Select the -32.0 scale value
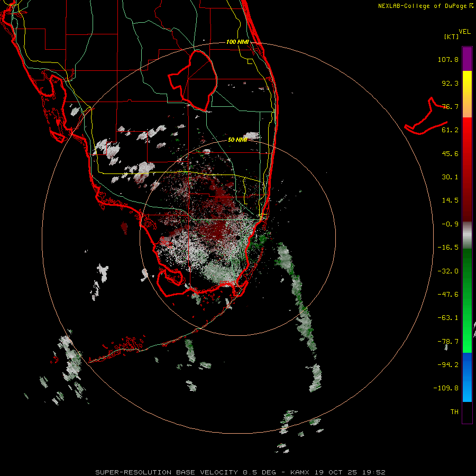This screenshot has width=476, height=476. 448,271
